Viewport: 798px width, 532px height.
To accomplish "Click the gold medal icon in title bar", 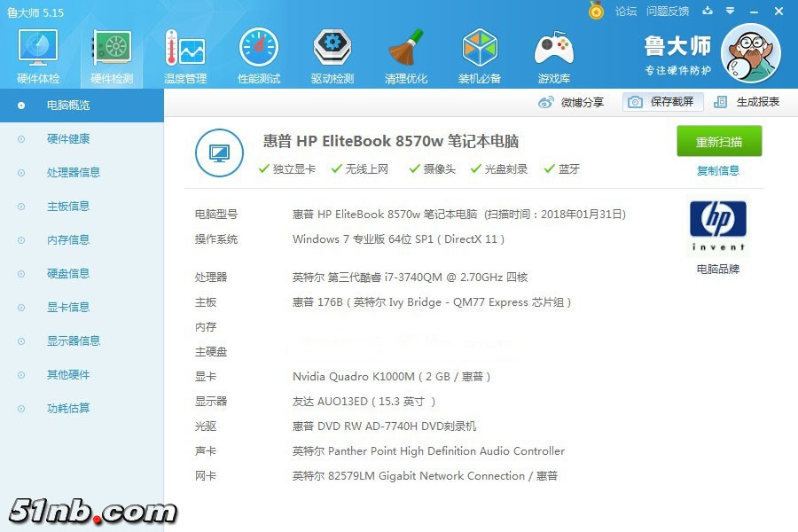I will tap(596, 11).
